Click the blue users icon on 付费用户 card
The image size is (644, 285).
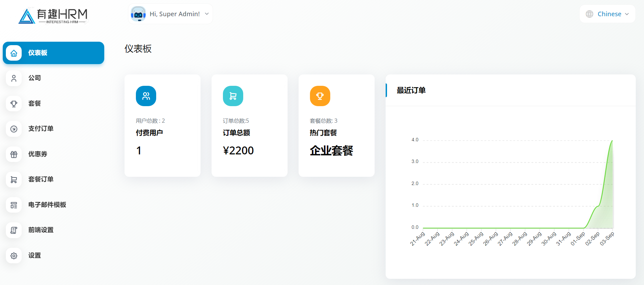click(146, 96)
